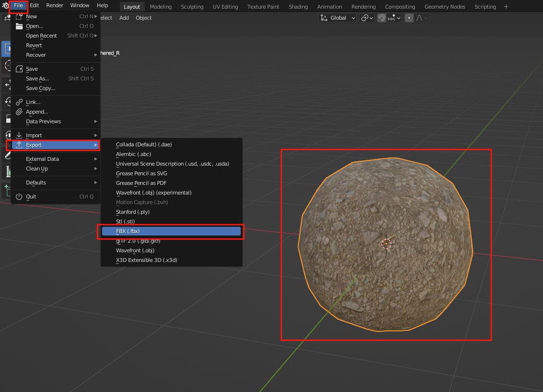Expand the snapping options dropdown
543x392 pixels.
[x=395, y=18]
